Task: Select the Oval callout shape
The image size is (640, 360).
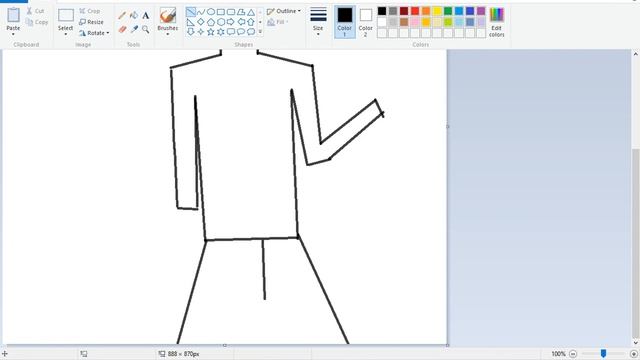Action: click(241, 31)
